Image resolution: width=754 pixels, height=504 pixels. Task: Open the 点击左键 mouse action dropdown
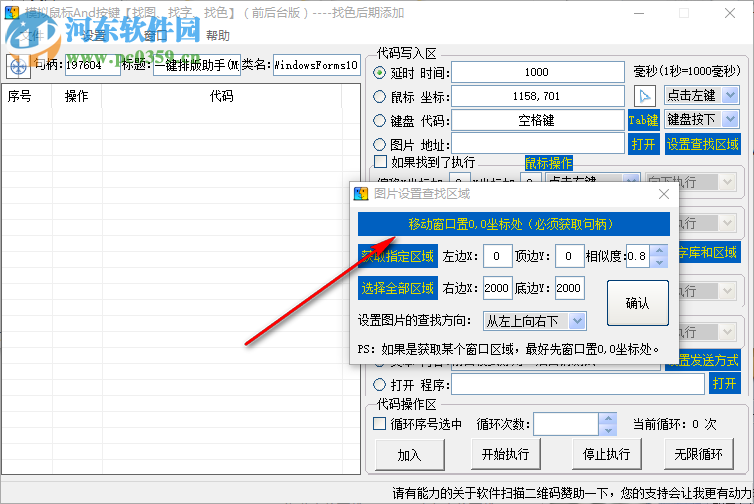(x=730, y=95)
